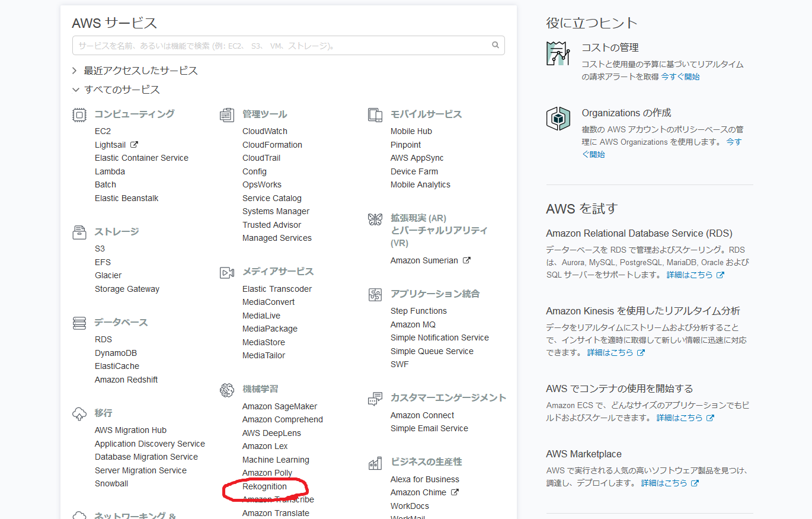Click the コストの管理 receipt icon

[x=558, y=53]
